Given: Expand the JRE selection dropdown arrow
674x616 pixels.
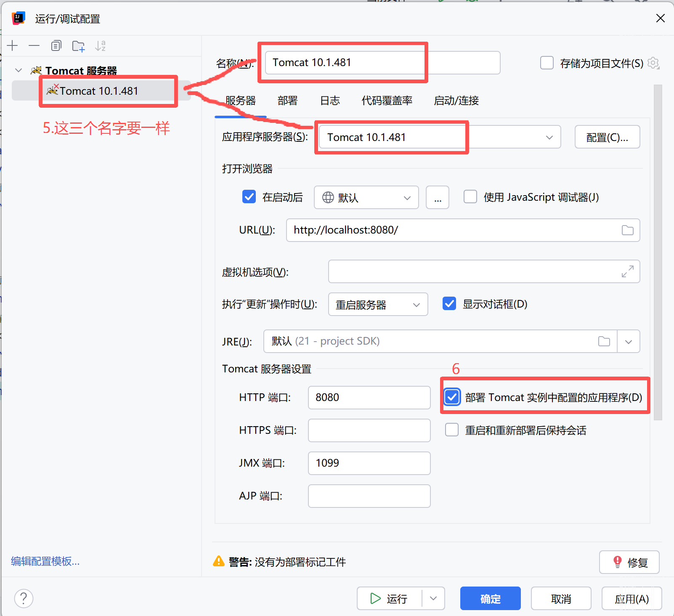Looking at the screenshot, I should point(629,341).
